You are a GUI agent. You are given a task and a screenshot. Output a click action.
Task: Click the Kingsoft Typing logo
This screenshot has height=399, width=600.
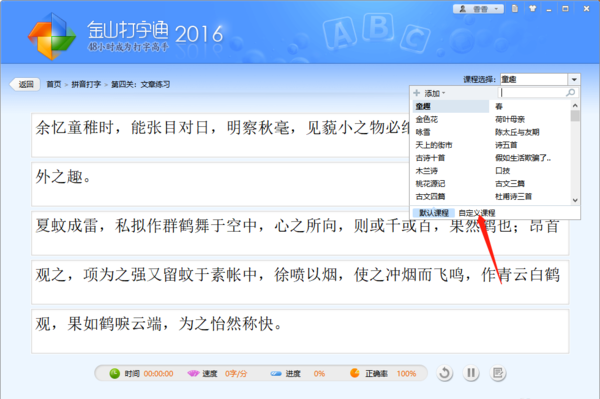click(52, 36)
